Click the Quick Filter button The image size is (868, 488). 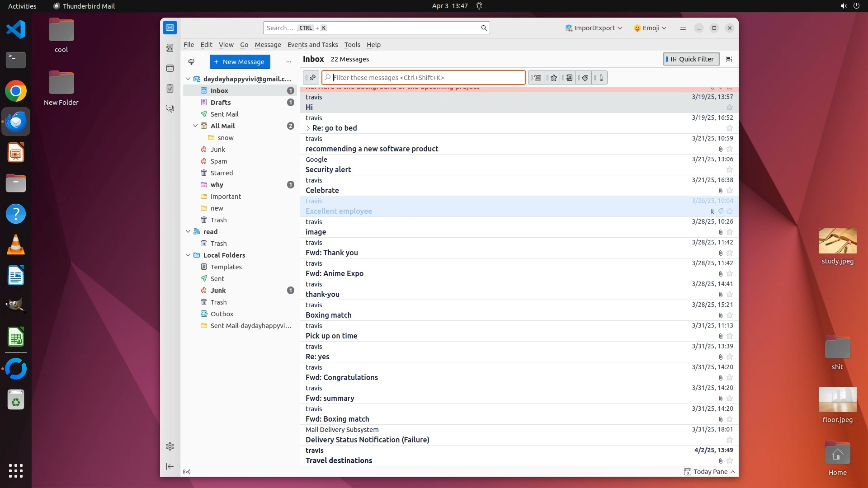coord(691,59)
